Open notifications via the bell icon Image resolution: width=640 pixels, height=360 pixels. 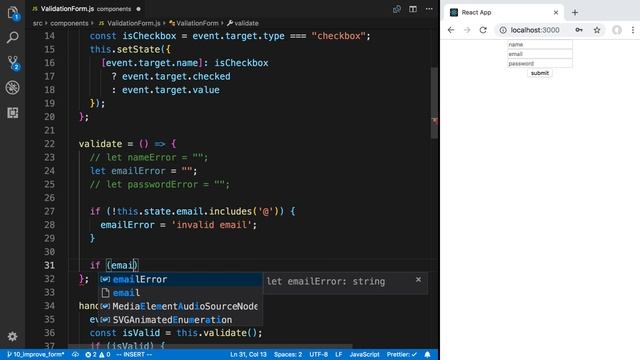(x=427, y=354)
